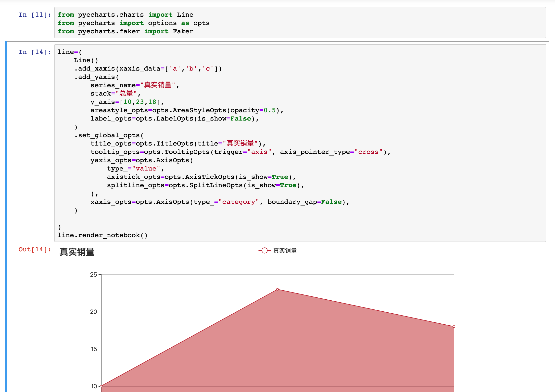This screenshot has height=392, width=555.
Task: Click the Out[14] prompt label
Action: (x=34, y=249)
